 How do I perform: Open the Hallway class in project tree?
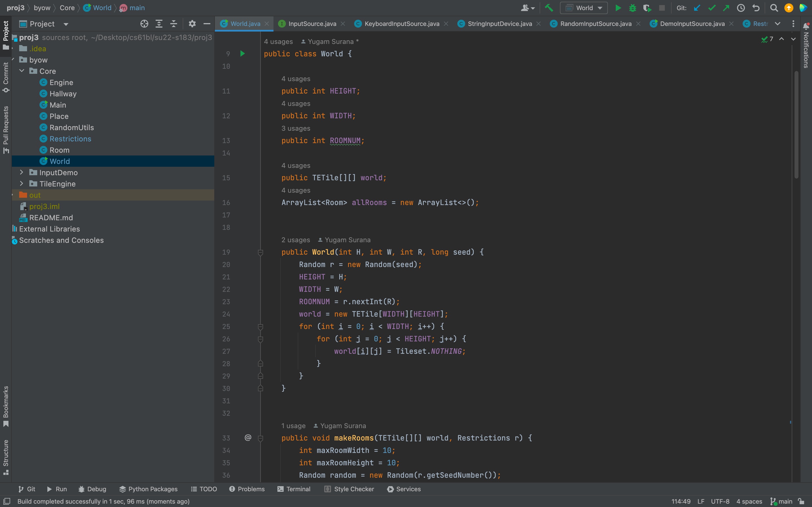click(x=63, y=94)
